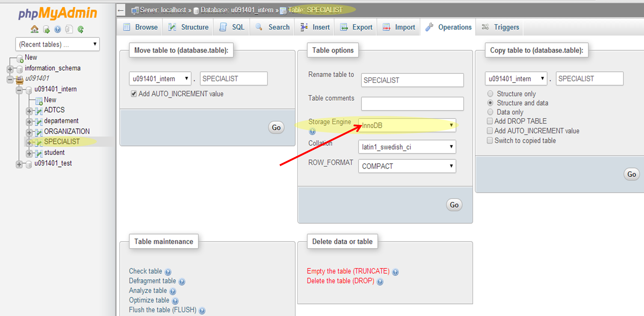644x316 pixels.
Task: Click Delete the table (DROP) link
Action: (341, 281)
